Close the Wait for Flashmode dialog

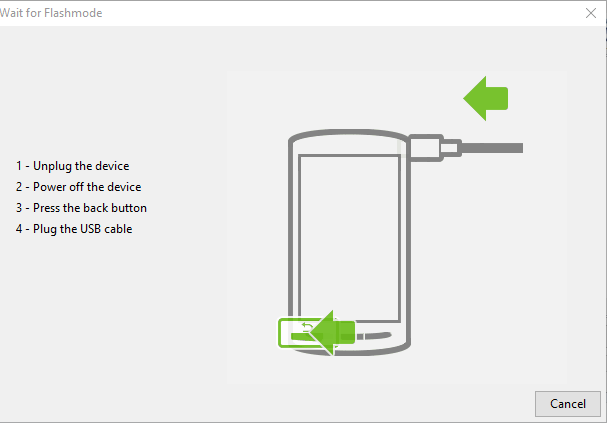(591, 13)
